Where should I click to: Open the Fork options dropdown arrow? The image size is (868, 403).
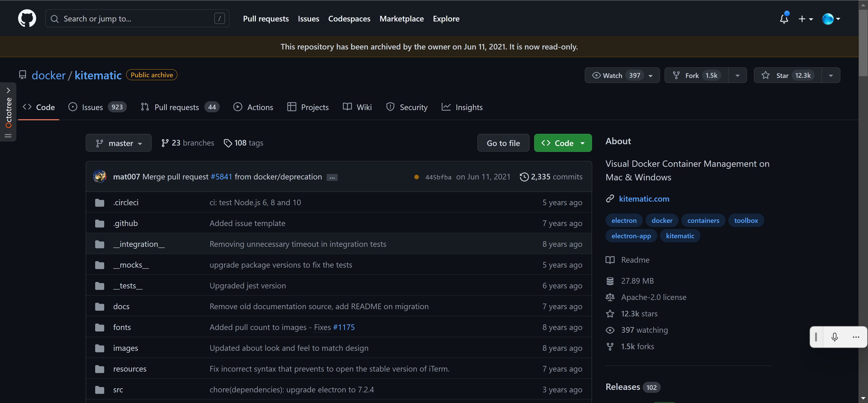[737, 75]
